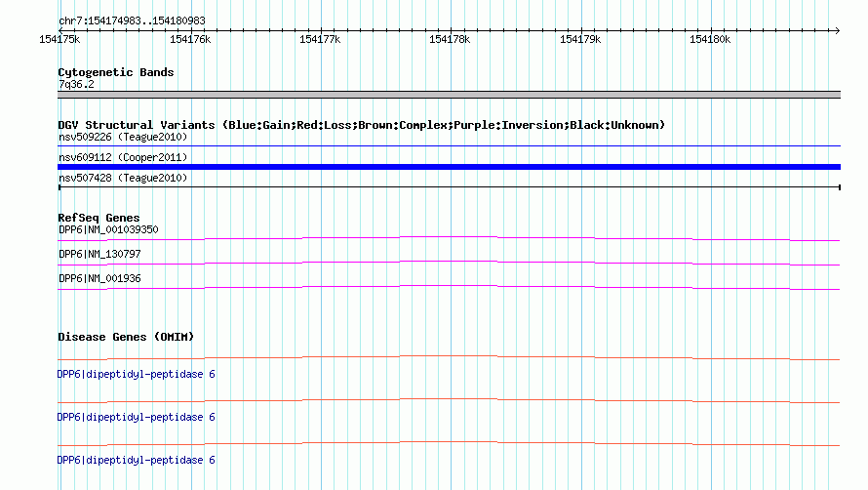Select the DGV Structural Variants track title
The height and width of the screenshot is (490, 868).
pyautogui.click(x=361, y=125)
